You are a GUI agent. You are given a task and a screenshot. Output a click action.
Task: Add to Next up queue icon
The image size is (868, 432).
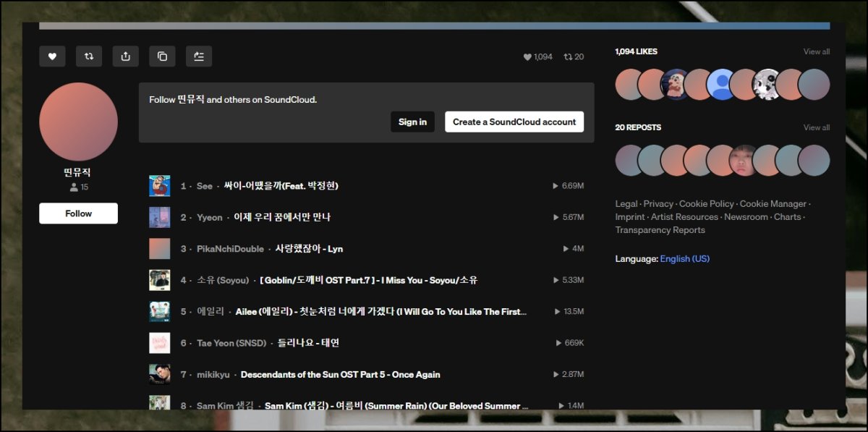199,56
